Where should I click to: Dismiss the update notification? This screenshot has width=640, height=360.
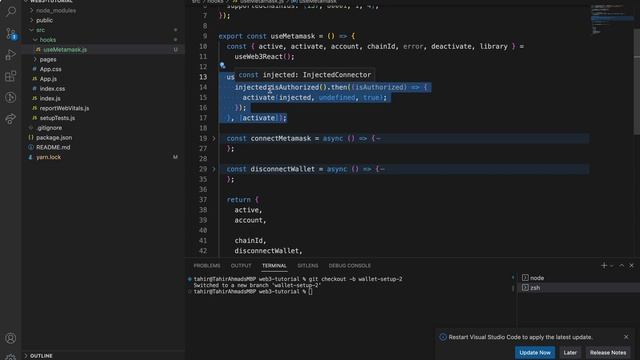626,337
